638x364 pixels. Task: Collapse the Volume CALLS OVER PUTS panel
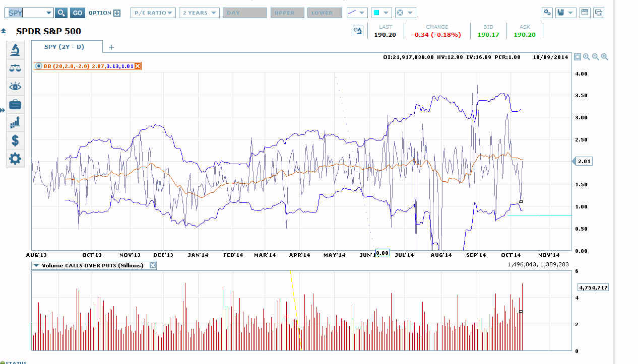click(36, 265)
